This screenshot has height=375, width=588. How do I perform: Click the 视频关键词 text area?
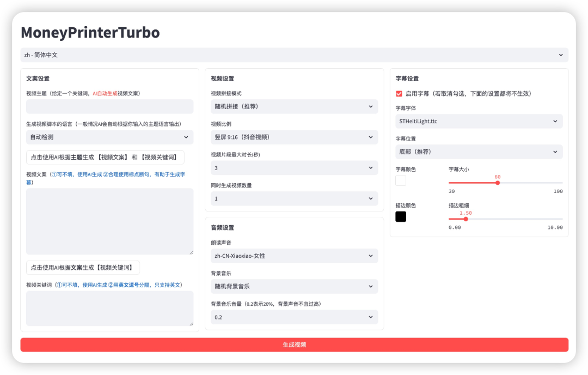coord(109,308)
